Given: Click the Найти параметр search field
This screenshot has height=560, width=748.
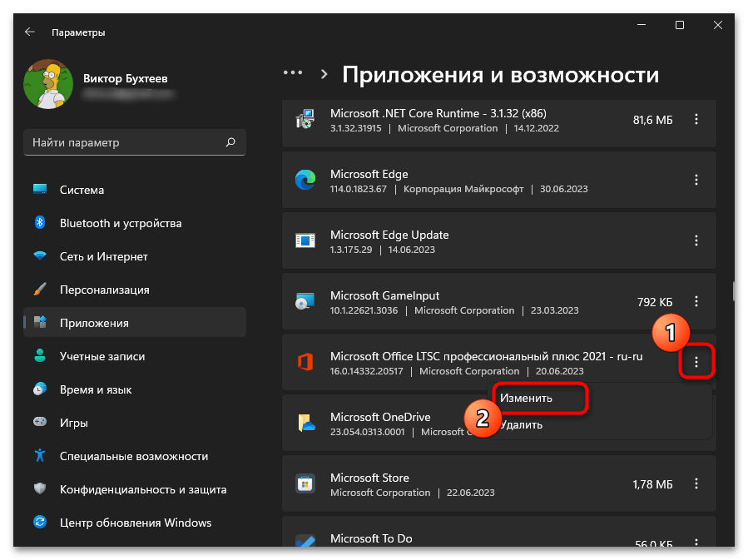Looking at the screenshot, I should point(135,142).
